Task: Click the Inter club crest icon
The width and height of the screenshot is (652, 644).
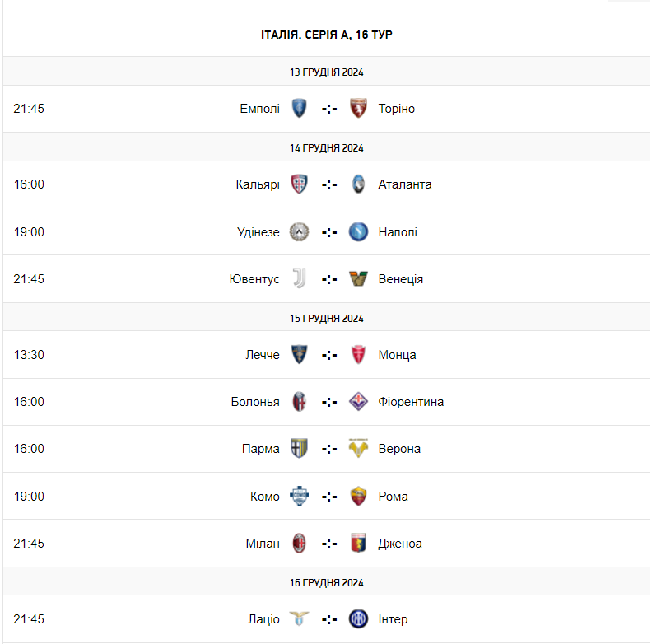Action: coord(358,619)
